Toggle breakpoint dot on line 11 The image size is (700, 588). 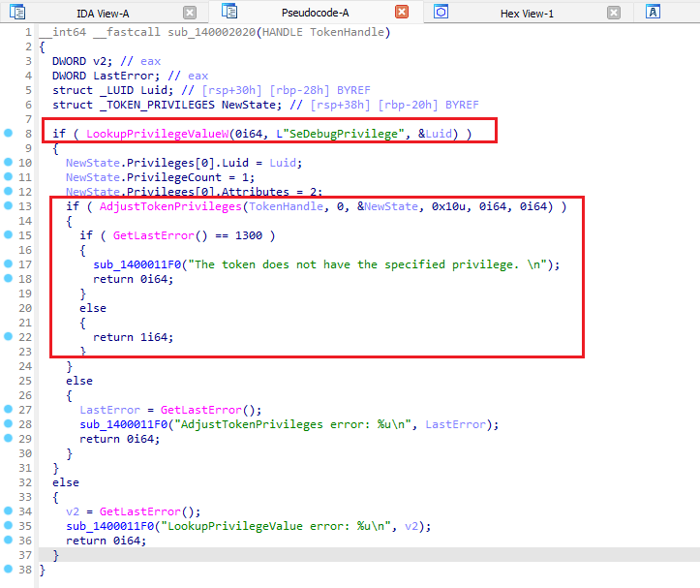point(8,176)
